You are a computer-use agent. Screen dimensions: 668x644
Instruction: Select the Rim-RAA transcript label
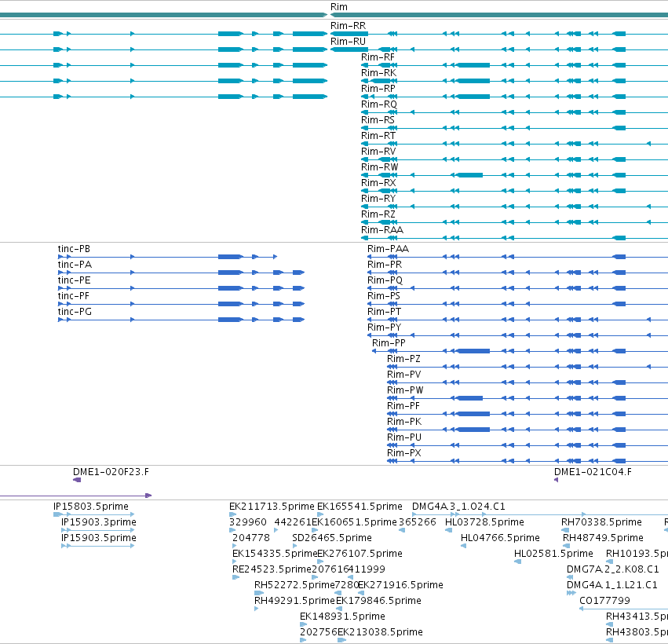[382, 230]
